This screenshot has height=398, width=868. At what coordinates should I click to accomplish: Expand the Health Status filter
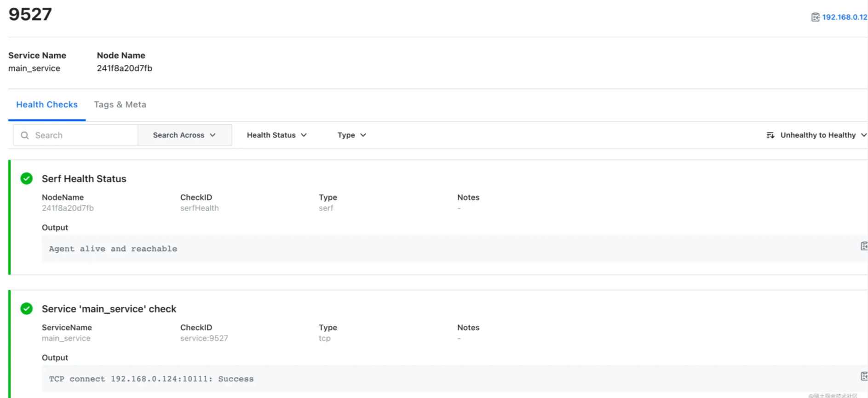[276, 135]
